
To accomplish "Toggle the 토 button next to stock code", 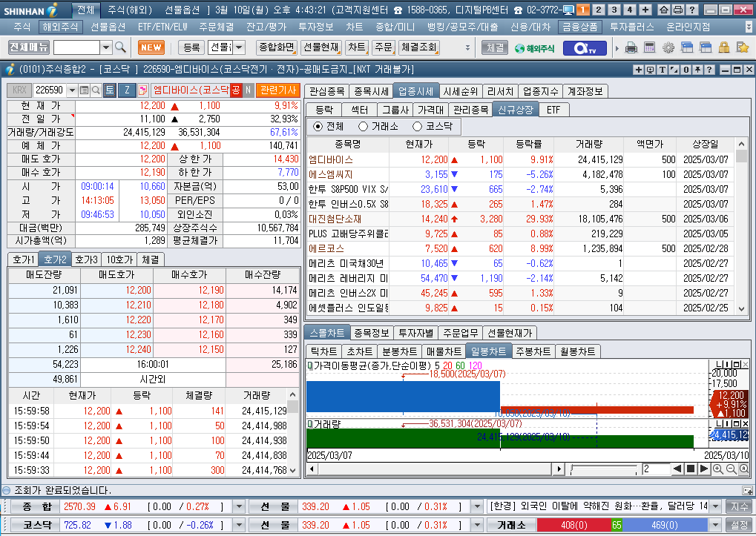I will (110, 90).
